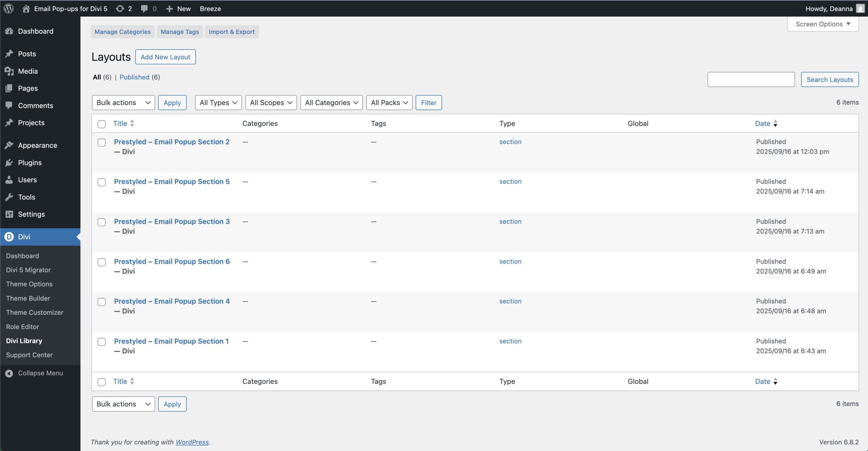This screenshot has height=451, width=868.
Task: Focus the Search Layouts input field
Action: (751, 80)
